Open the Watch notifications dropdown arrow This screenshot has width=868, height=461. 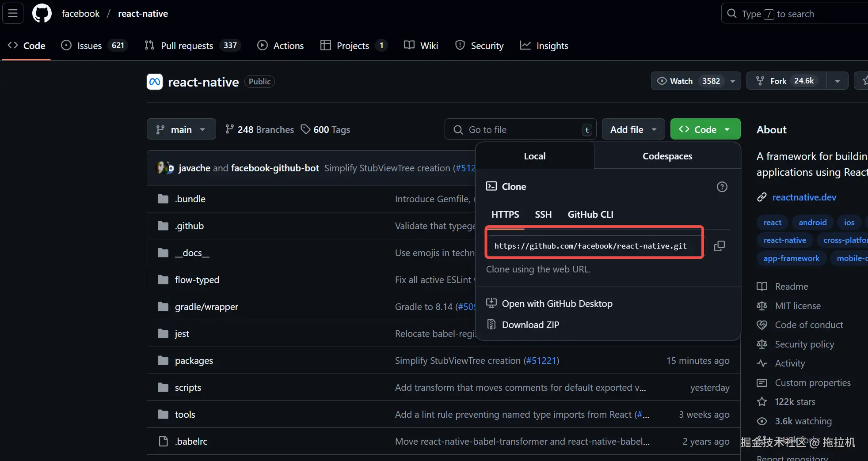tap(733, 81)
